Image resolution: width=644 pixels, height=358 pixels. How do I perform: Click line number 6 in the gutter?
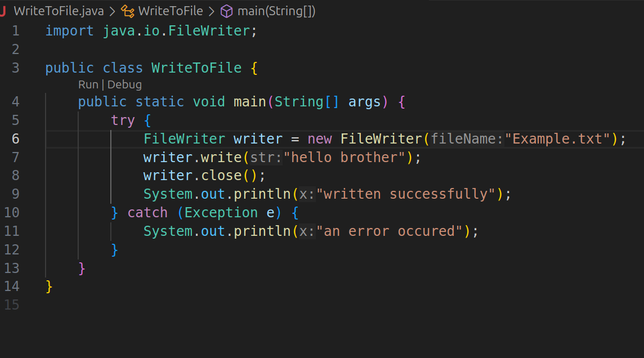click(x=15, y=138)
